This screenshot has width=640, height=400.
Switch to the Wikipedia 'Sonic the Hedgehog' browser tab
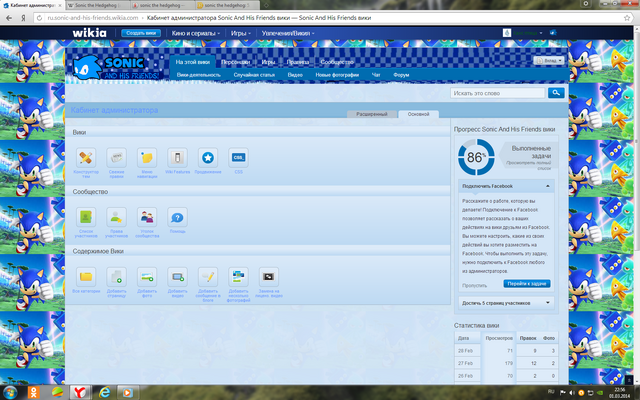coord(97,5)
